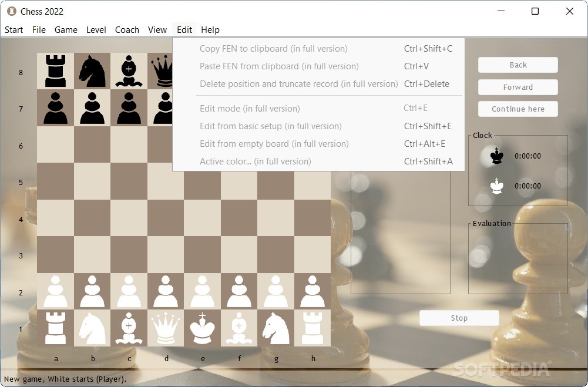The image size is (588, 387).
Task: Open the View menu
Action: pyautogui.click(x=157, y=29)
